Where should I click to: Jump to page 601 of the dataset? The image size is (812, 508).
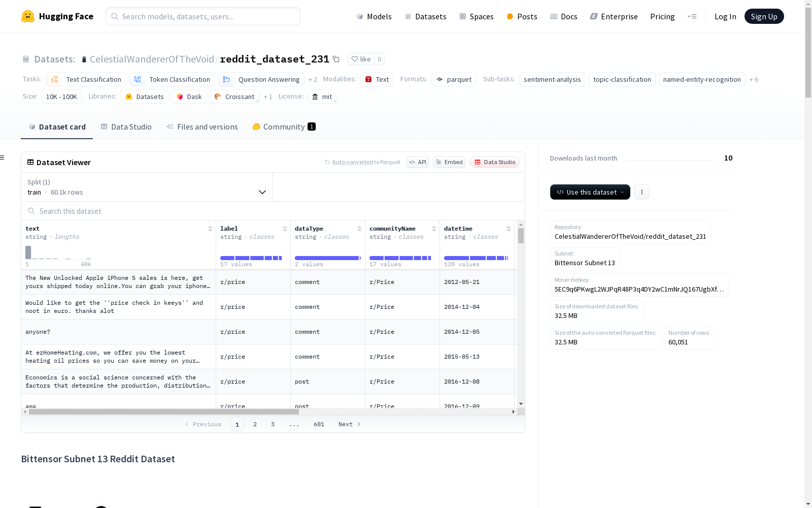(319, 424)
